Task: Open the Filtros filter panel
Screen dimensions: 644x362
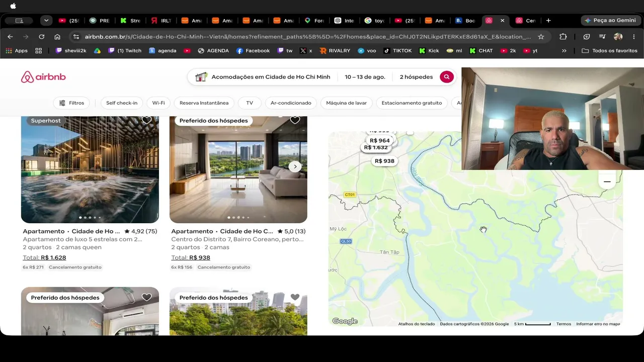Action: [71, 103]
